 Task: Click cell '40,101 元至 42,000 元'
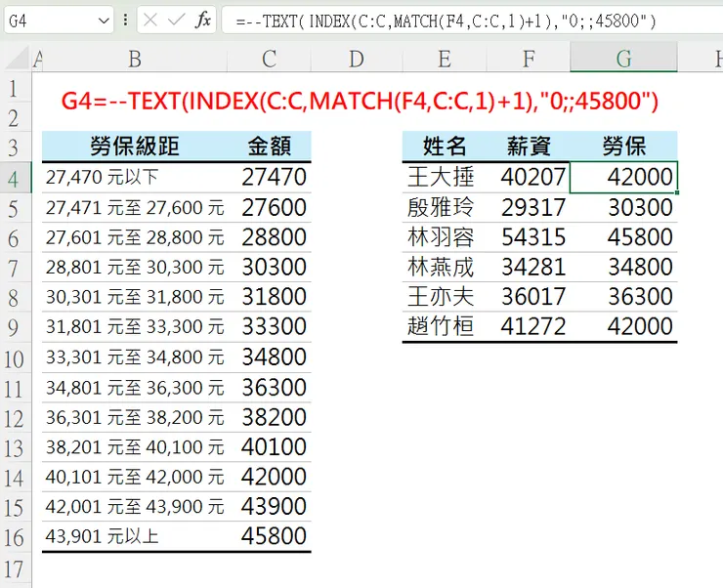pyautogui.click(x=135, y=477)
